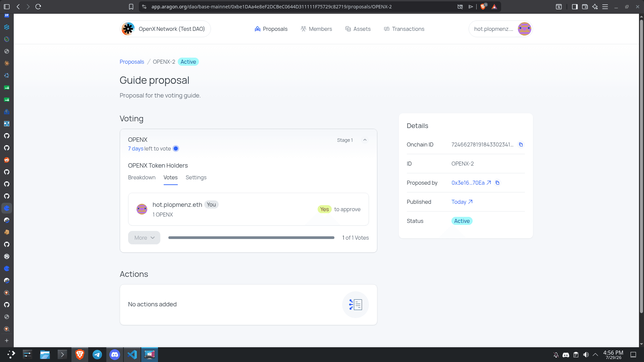Toggle the vertical tabs sidebar panel icon
644x362 pixels.
[x=7, y=7]
